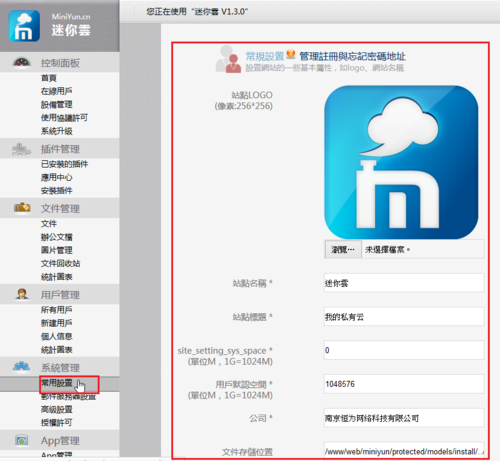Screen dimensions: 500x461
Task: Open 個人信息 in the sidebar
Action: (x=56, y=336)
